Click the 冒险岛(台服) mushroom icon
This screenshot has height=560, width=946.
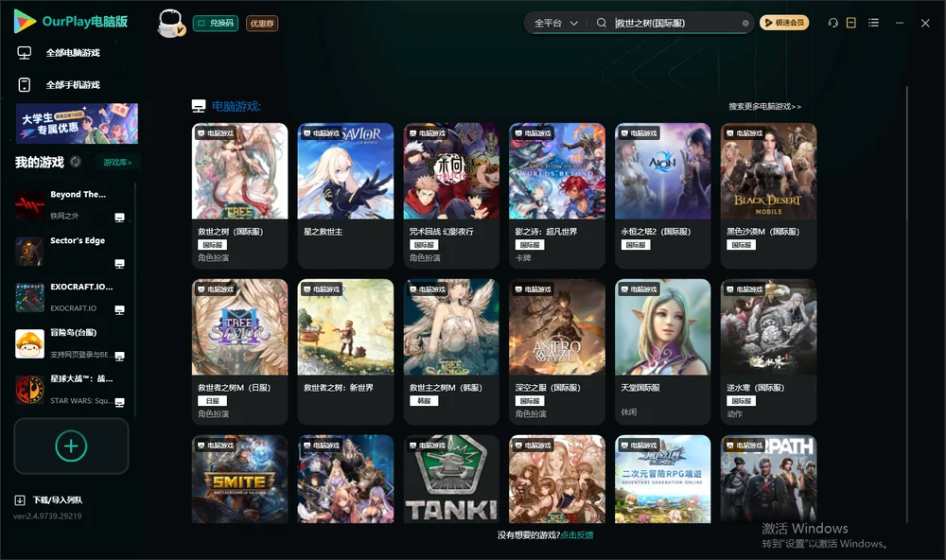coord(29,344)
